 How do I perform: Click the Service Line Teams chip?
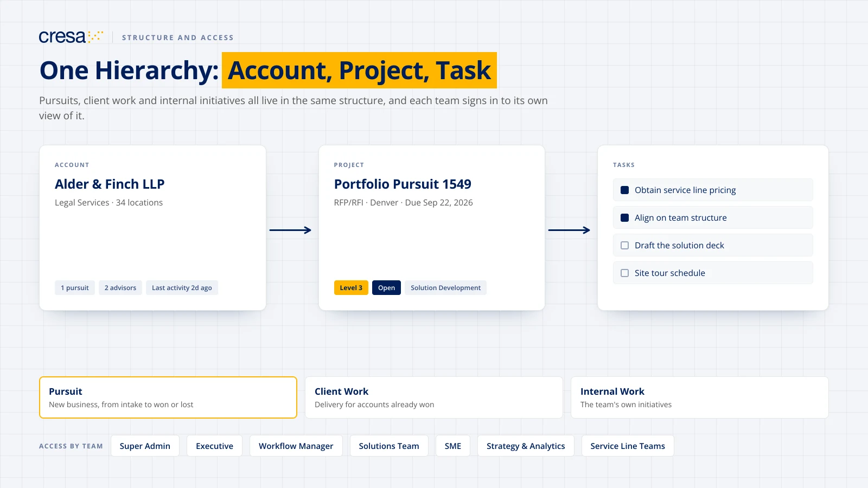click(x=628, y=446)
